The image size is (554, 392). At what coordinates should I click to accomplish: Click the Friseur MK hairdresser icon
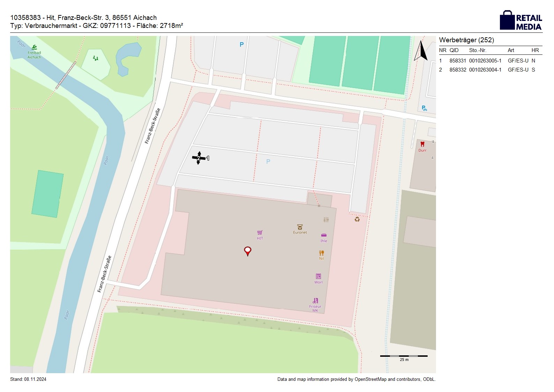coord(316,301)
